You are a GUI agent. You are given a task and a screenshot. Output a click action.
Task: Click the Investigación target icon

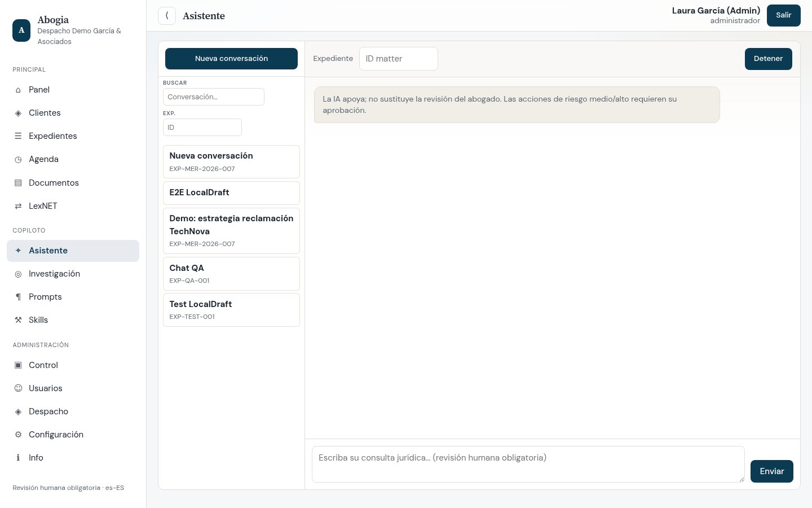pyautogui.click(x=18, y=274)
